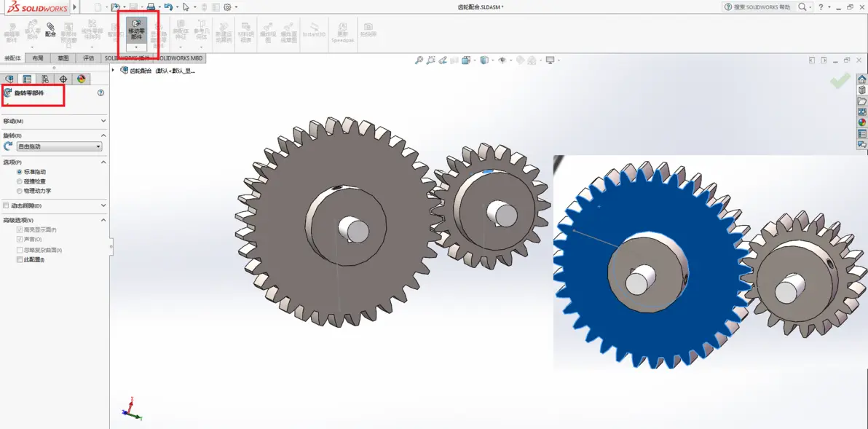
Task: Open the View Palette icon in task pane
Action: [862, 112]
